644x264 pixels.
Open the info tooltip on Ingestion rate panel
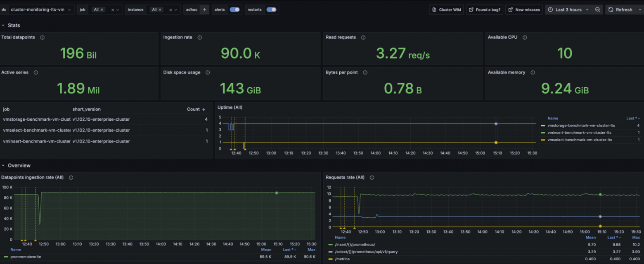tap(199, 37)
